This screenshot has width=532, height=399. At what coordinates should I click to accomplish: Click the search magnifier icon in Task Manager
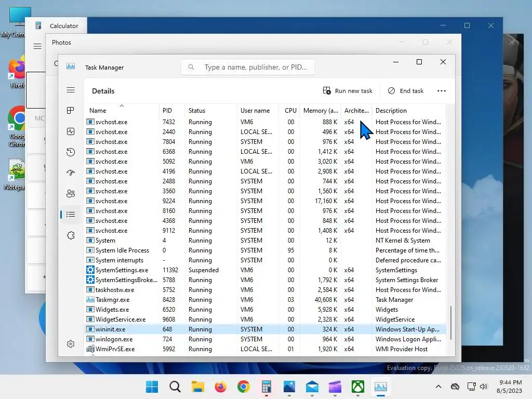click(x=191, y=67)
